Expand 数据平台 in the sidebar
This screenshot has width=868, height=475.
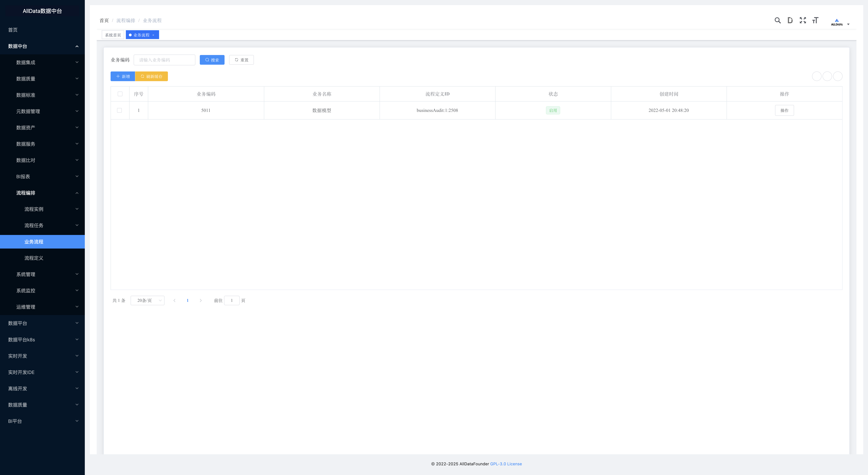[42, 323]
